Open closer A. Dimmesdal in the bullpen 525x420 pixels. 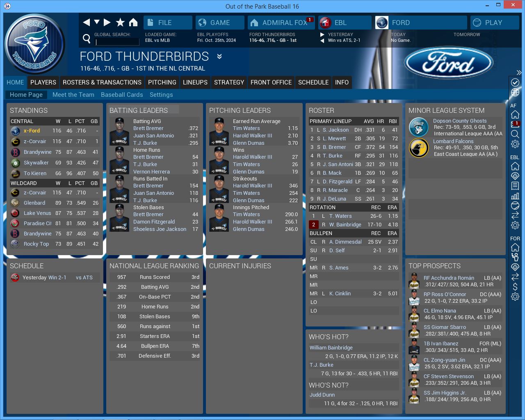pyautogui.click(x=345, y=242)
